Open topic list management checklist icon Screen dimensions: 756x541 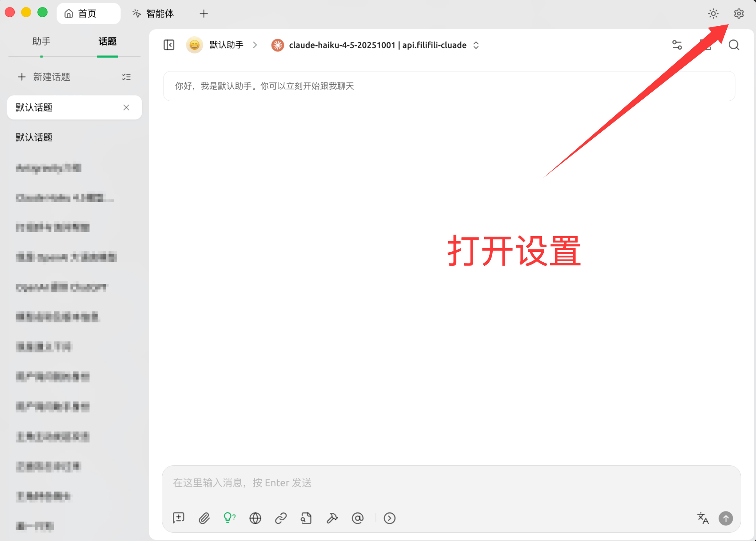(126, 77)
